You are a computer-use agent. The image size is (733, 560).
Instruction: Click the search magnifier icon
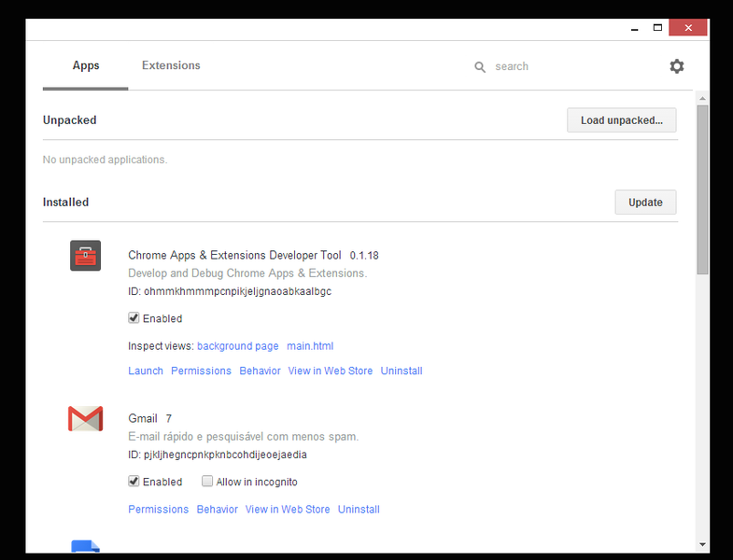(480, 67)
